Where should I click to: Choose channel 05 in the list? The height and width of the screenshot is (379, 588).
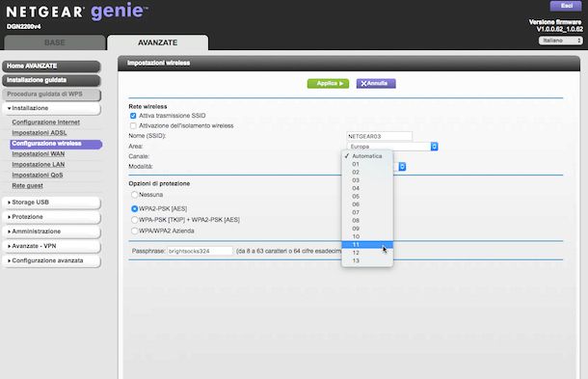click(367, 197)
